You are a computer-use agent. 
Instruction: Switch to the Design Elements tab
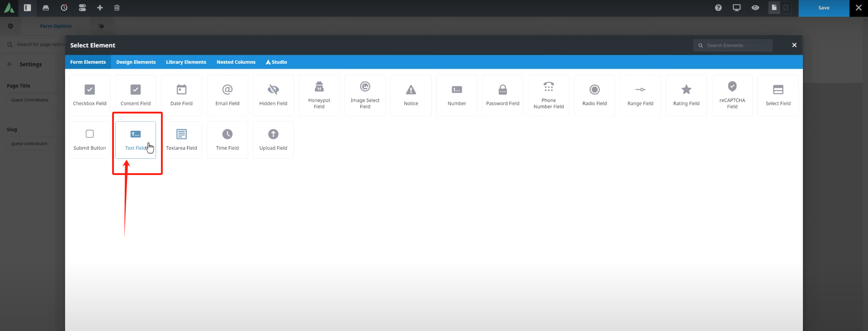pyautogui.click(x=136, y=62)
